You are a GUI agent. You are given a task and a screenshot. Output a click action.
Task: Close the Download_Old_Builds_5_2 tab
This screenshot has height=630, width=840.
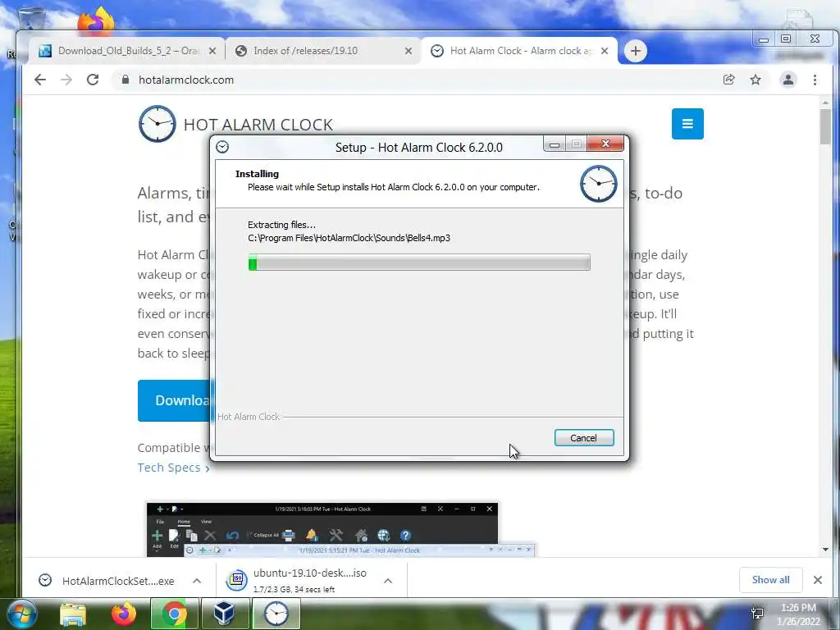(x=212, y=51)
